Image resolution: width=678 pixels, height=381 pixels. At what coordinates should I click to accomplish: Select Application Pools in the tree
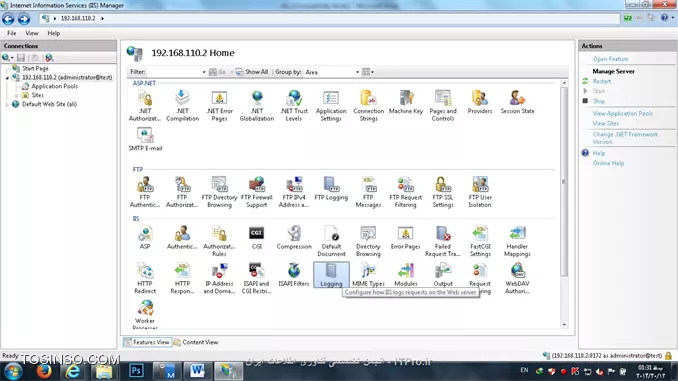coord(54,86)
